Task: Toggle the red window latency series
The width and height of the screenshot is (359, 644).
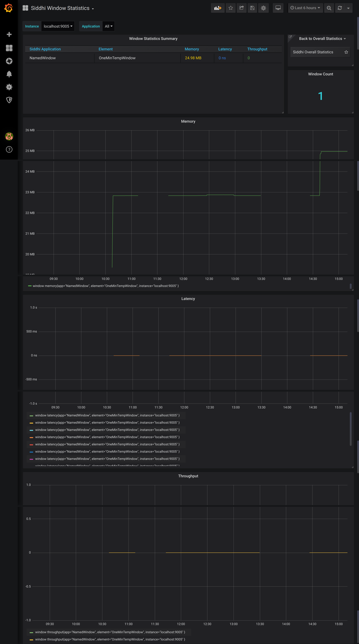Action: 107,444
